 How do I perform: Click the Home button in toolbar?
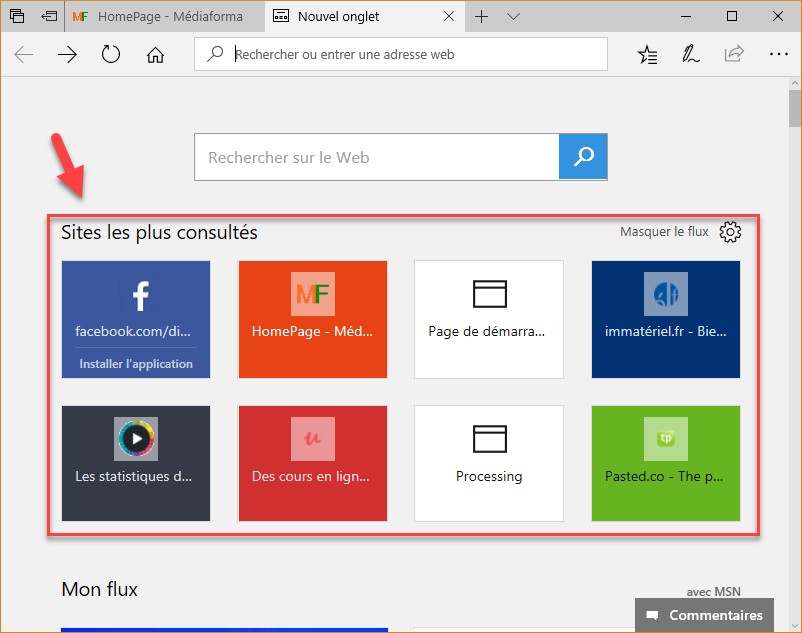(x=155, y=55)
